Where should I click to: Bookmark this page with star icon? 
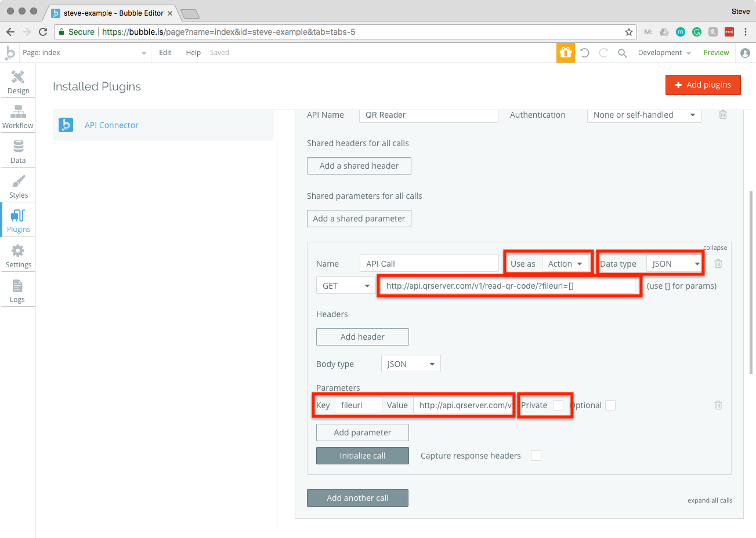click(629, 32)
